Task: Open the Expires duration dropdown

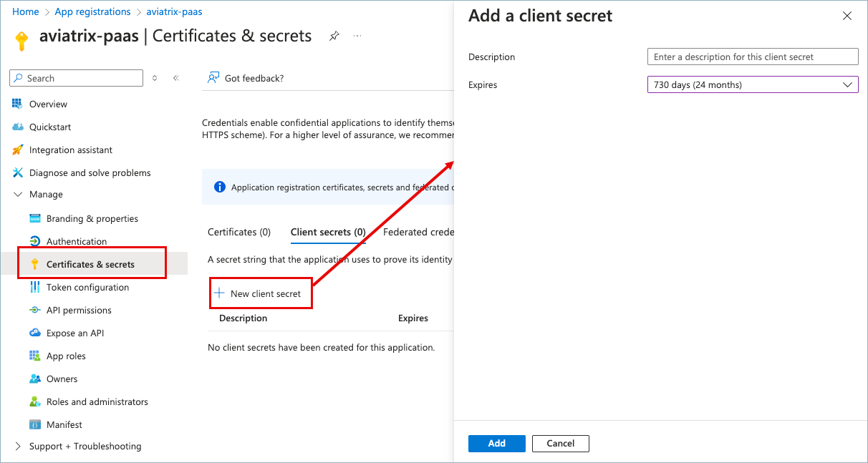Action: [752, 84]
